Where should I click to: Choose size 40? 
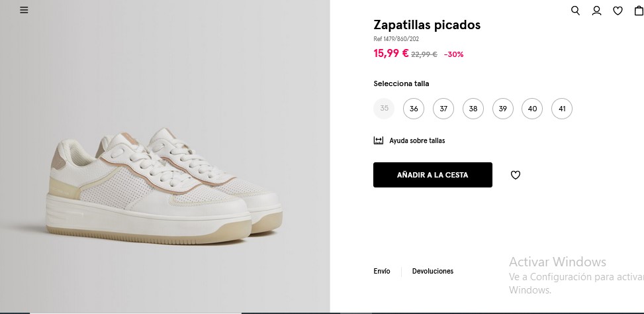[x=532, y=109]
